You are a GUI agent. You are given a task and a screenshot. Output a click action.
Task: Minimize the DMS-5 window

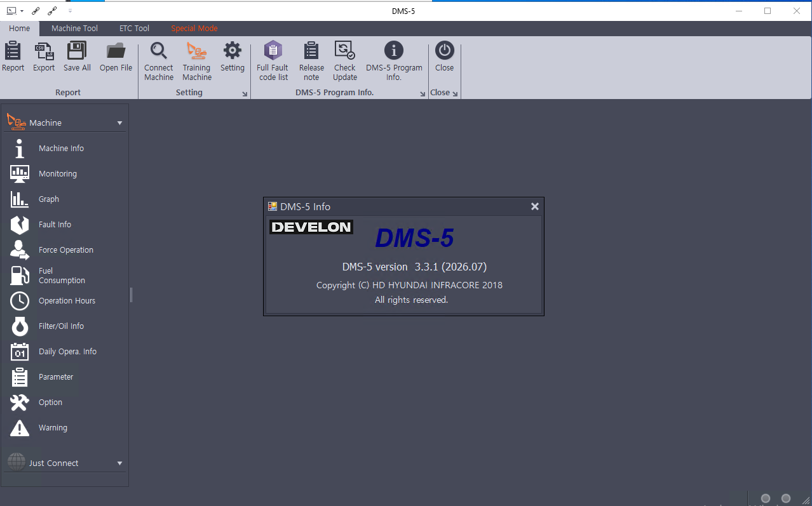tap(739, 11)
